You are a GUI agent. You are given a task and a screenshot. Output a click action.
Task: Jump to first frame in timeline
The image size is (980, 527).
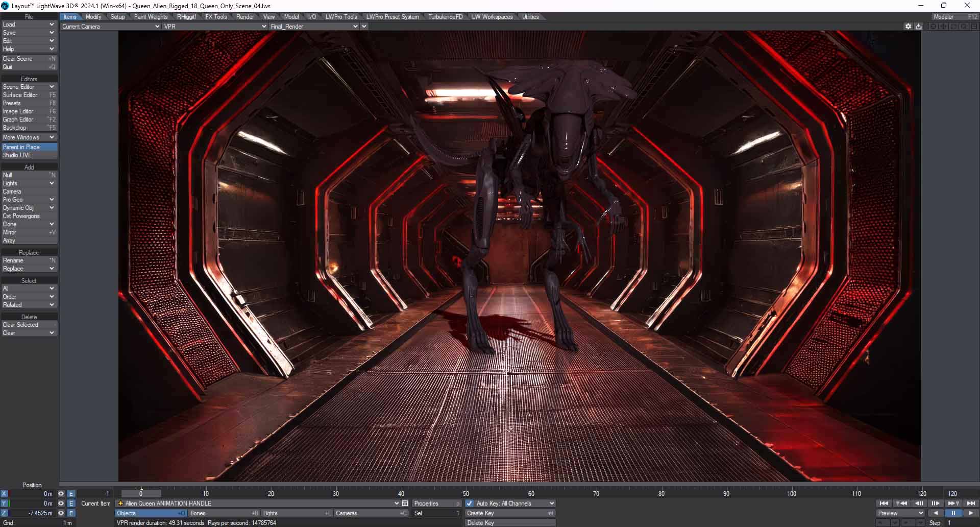click(x=884, y=504)
